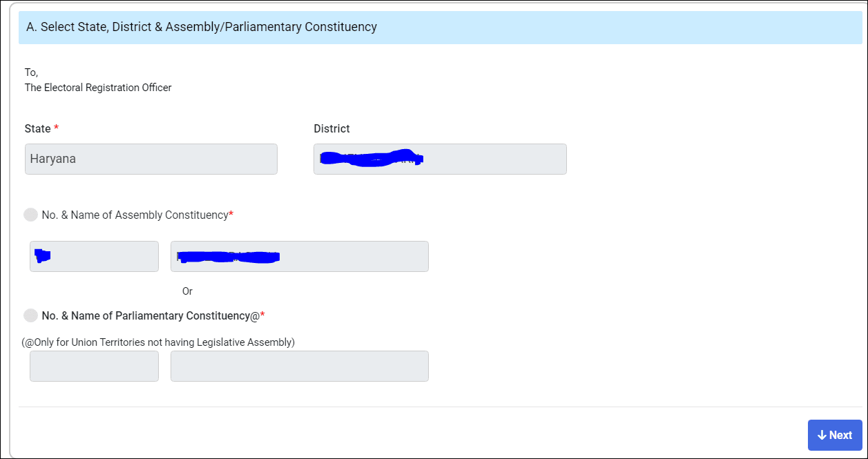The image size is (868, 459).
Task: Open the District field
Action: point(440,159)
